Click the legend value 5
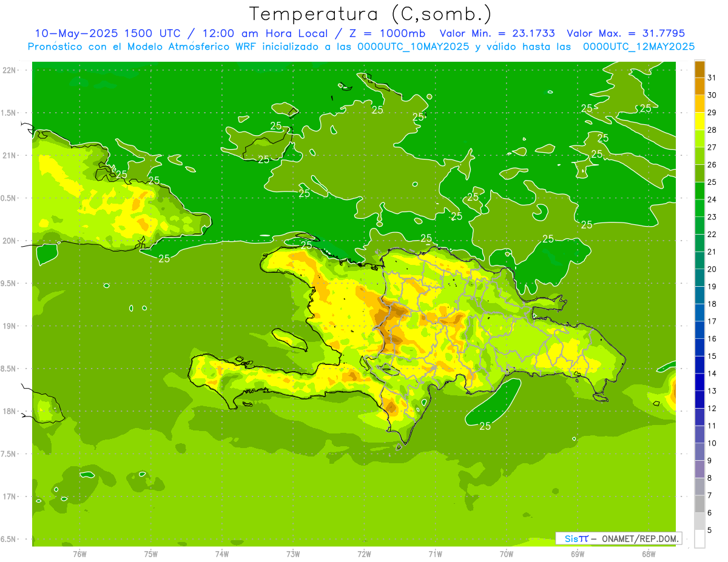 point(710,530)
